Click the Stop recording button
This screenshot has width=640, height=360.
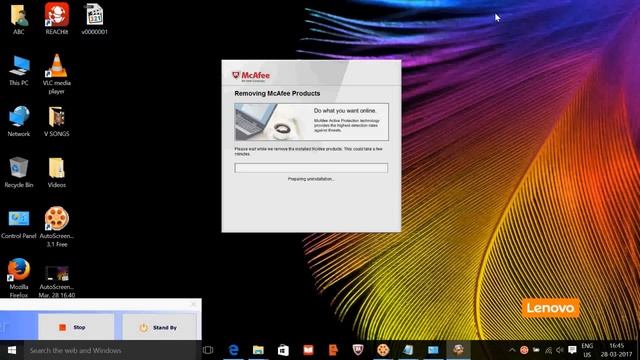[76, 327]
